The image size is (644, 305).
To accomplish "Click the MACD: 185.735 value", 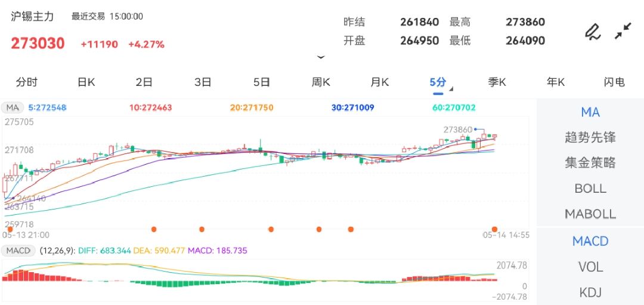I will pyautogui.click(x=218, y=250).
